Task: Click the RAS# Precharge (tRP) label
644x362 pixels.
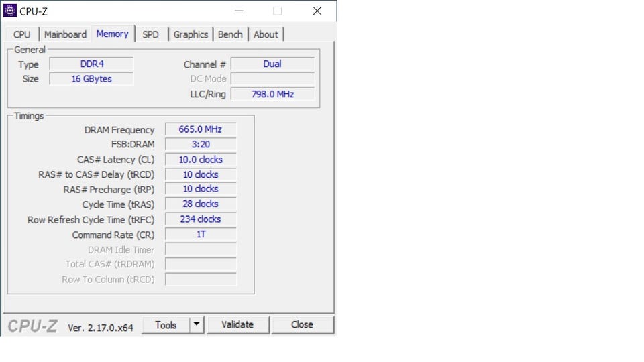Action: click(x=109, y=190)
